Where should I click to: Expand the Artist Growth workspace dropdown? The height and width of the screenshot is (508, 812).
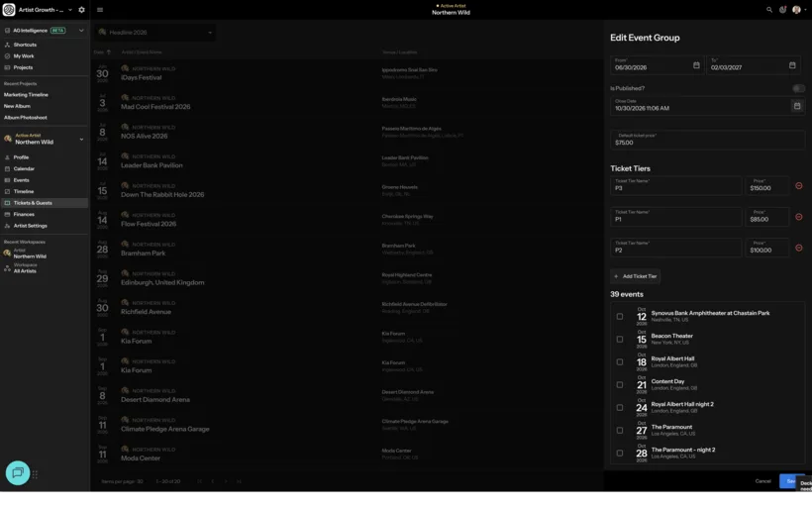70,10
